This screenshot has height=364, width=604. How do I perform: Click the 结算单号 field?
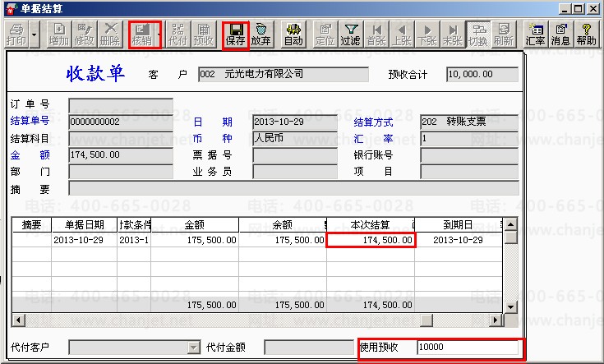pos(121,122)
